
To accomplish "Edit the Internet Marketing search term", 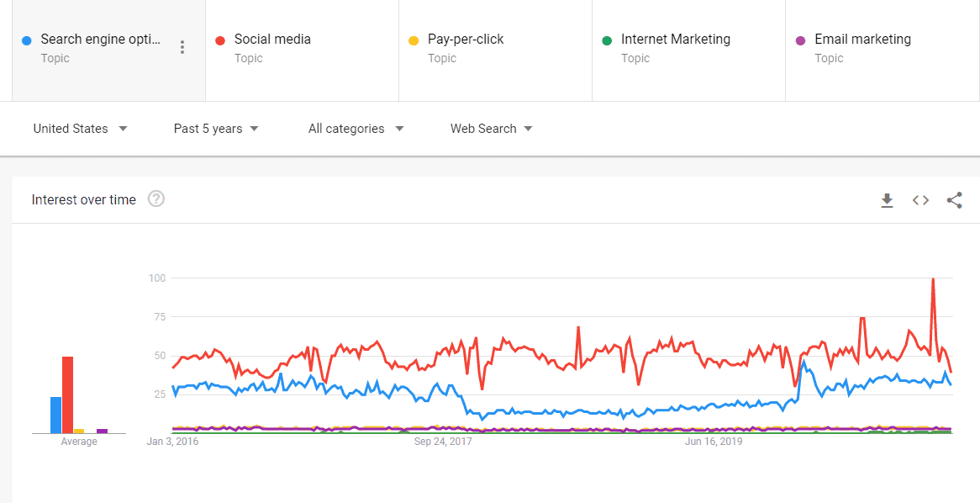I will tap(688, 50).
